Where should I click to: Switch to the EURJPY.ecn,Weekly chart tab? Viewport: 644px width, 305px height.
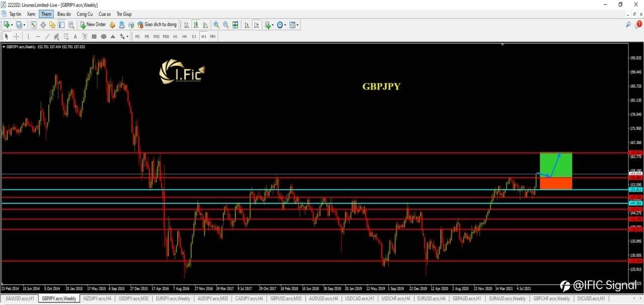click(x=173, y=298)
